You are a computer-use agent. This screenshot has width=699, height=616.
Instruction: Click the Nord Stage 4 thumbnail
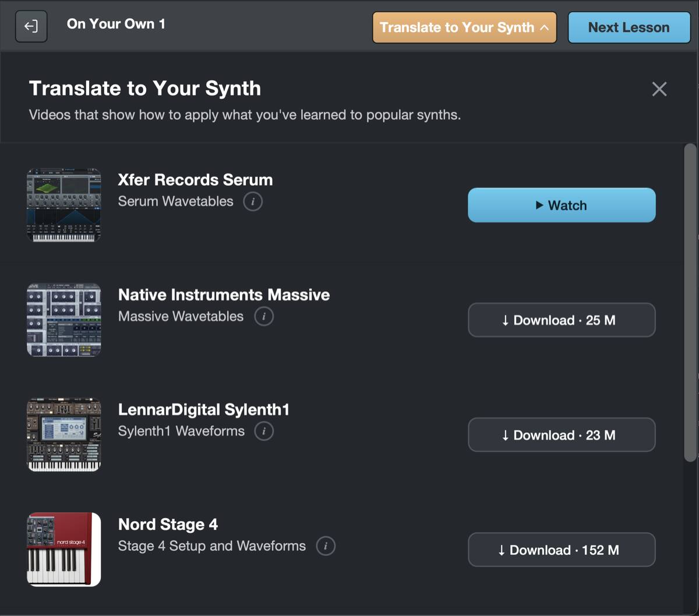point(64,549)
